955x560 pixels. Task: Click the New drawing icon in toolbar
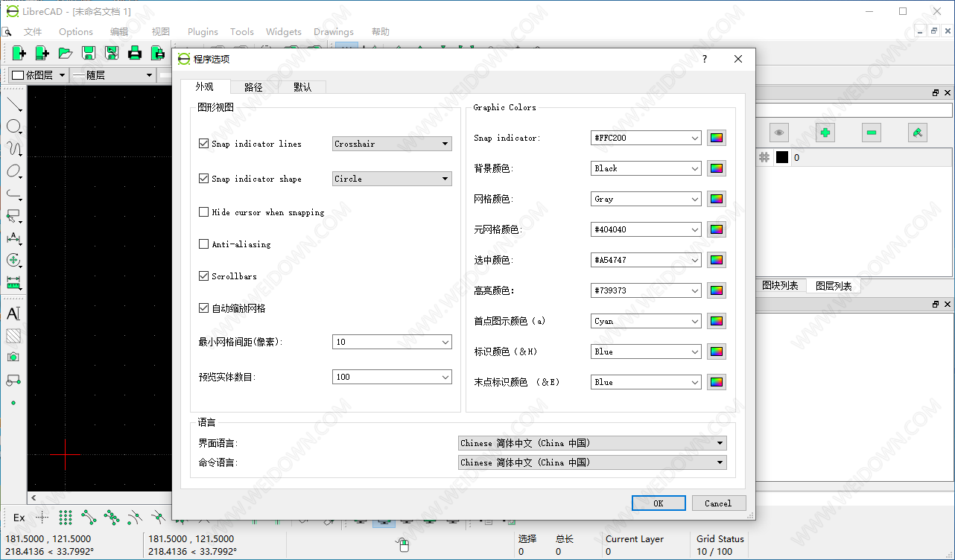click(19, 53)
